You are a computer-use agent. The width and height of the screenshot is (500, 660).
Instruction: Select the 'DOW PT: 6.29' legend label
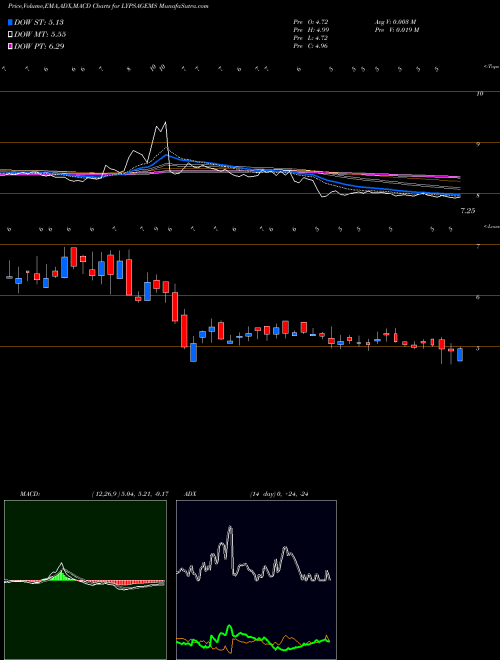coord(39,47)
